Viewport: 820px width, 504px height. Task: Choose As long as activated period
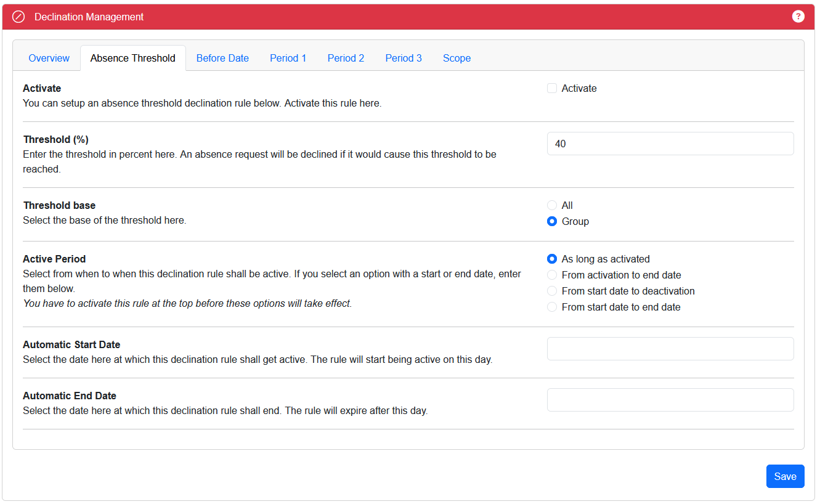coord(552,259)
